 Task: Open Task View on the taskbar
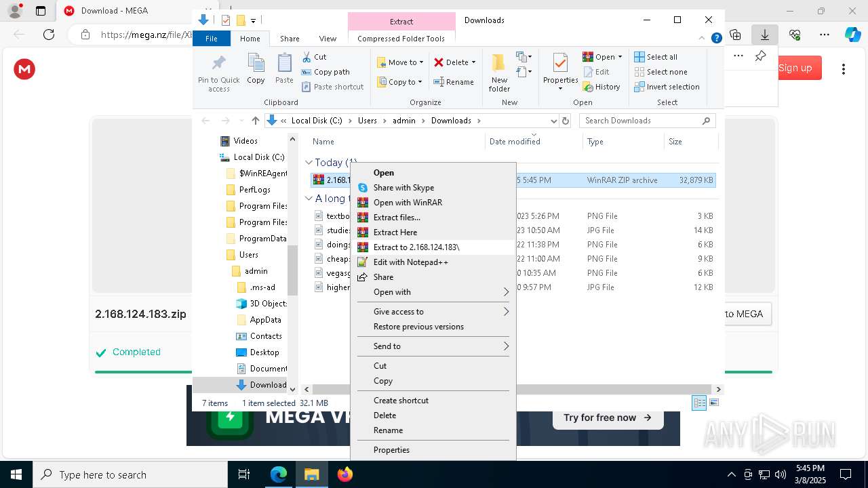click(x=244, y=474)
